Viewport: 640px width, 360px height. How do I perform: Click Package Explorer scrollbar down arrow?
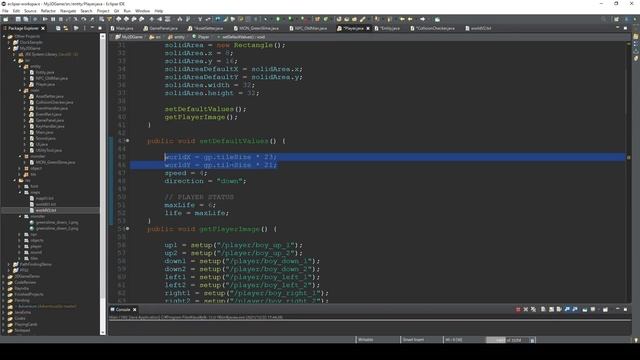pyautogui.click(x=102, y=332)
